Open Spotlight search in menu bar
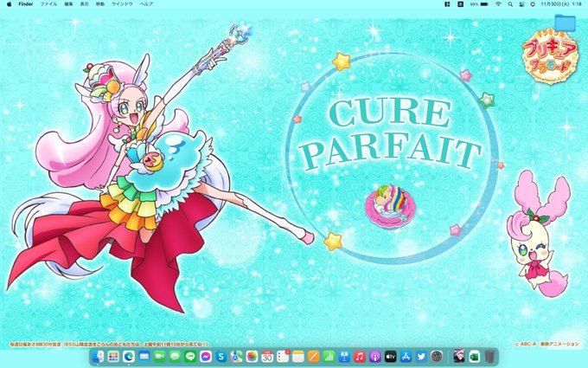 click(x=510, y=4)
